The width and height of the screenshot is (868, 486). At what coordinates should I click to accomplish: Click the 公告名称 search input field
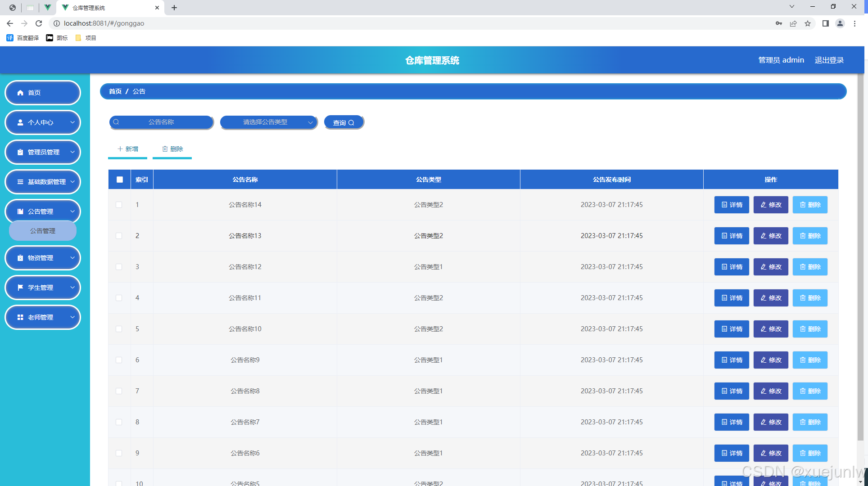(x=162, y=122)
